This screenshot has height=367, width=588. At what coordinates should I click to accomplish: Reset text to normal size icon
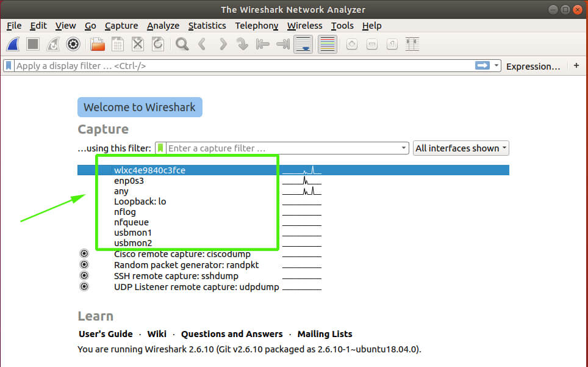(392, 45)
